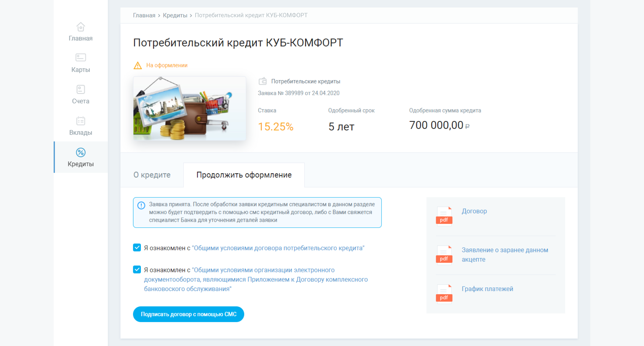The width and height of the screenshot is (644, 346).
Task: Click the credit product wallet image thumbnail
Action: coord(189,108)
